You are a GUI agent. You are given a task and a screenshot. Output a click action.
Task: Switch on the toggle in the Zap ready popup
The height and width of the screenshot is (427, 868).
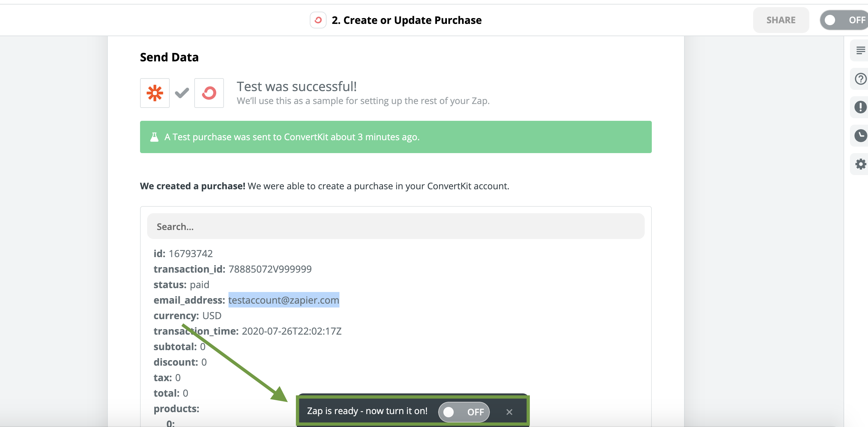(x=464, y=412)
